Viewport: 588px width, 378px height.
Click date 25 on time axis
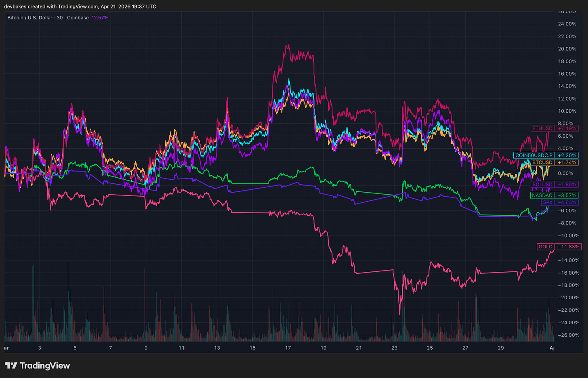pos(430,348)
